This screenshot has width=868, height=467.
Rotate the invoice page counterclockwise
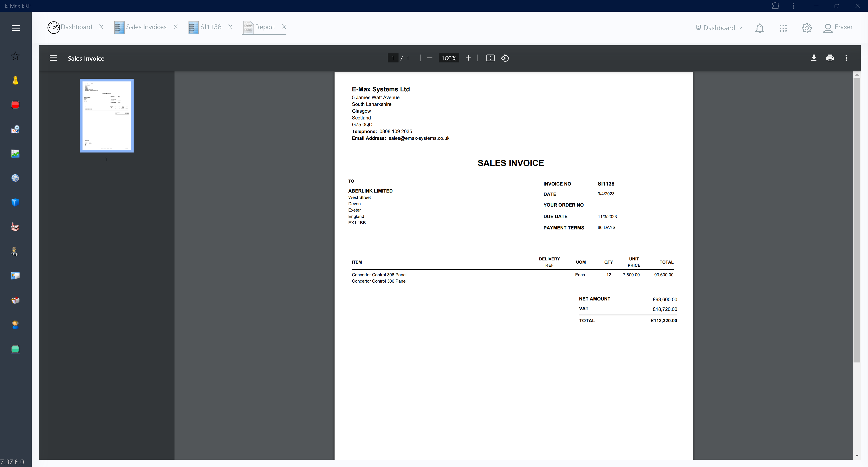pyautogui.click(x=505, y=58)
